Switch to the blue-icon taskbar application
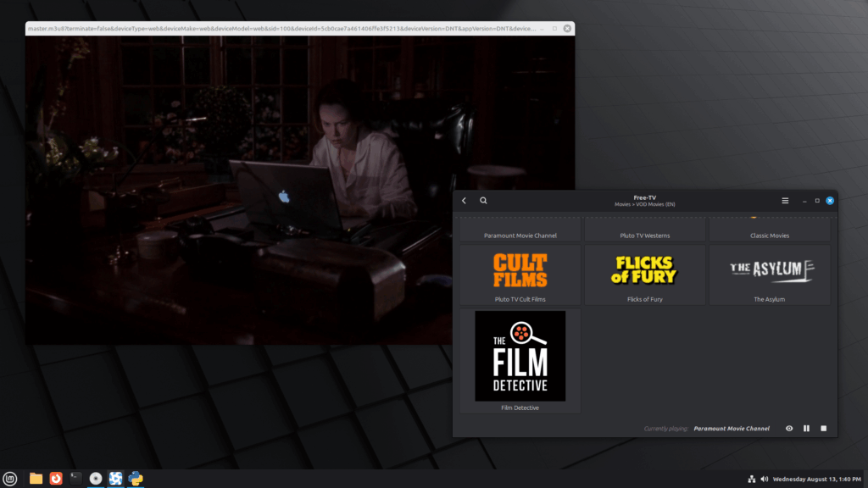Screen dimensions: 868x488 [x=115, y=479]
